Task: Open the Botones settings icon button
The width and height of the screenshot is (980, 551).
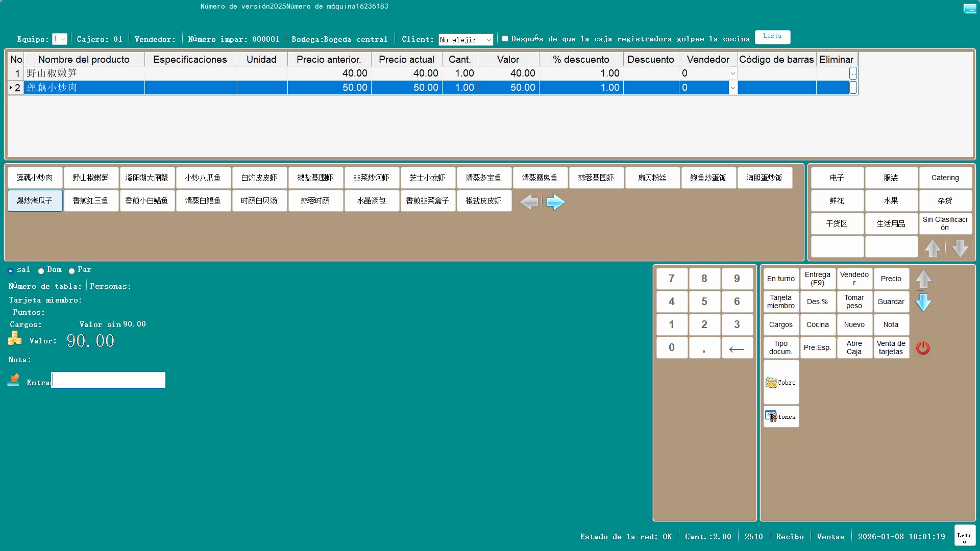Action: [x=781, y=416]
